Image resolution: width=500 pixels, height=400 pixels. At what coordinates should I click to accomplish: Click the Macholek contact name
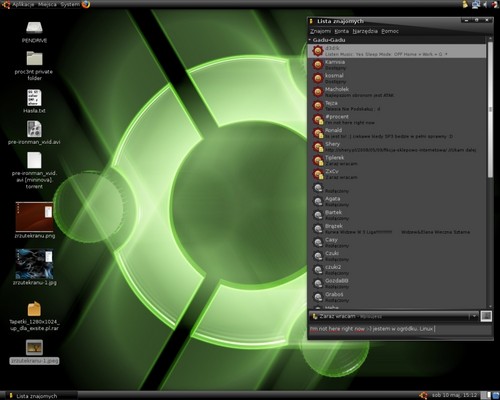pos(337,89)
